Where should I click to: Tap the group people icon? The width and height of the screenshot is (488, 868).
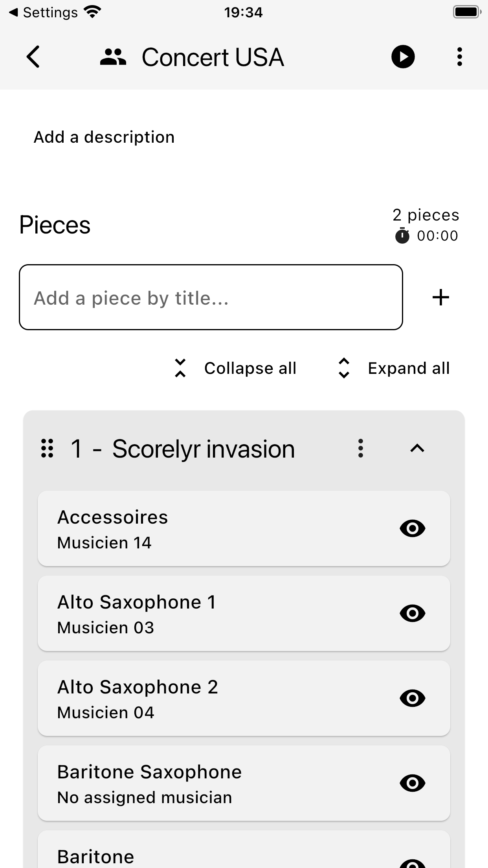[x=113, y=57]
